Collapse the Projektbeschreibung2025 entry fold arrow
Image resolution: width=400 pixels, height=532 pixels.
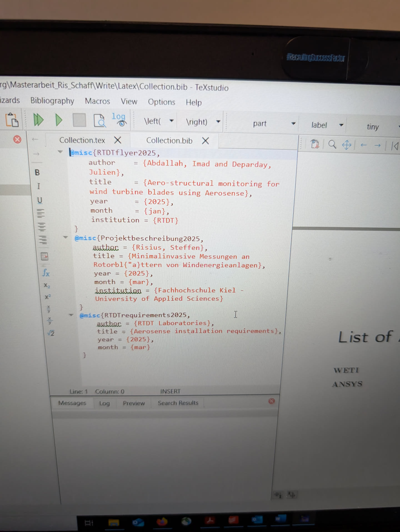pyautogui.click(x=66, y=237)
